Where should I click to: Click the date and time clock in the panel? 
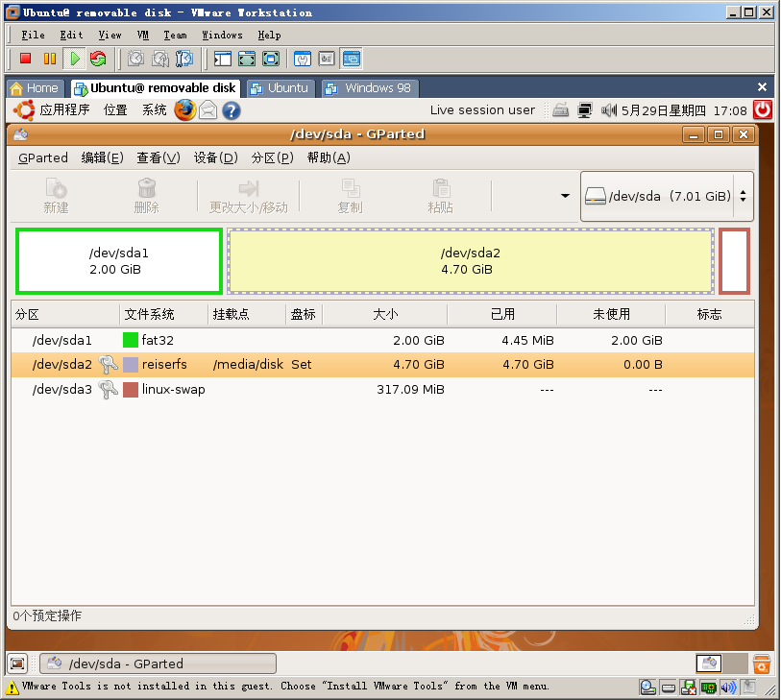click(x=684, y=110)
